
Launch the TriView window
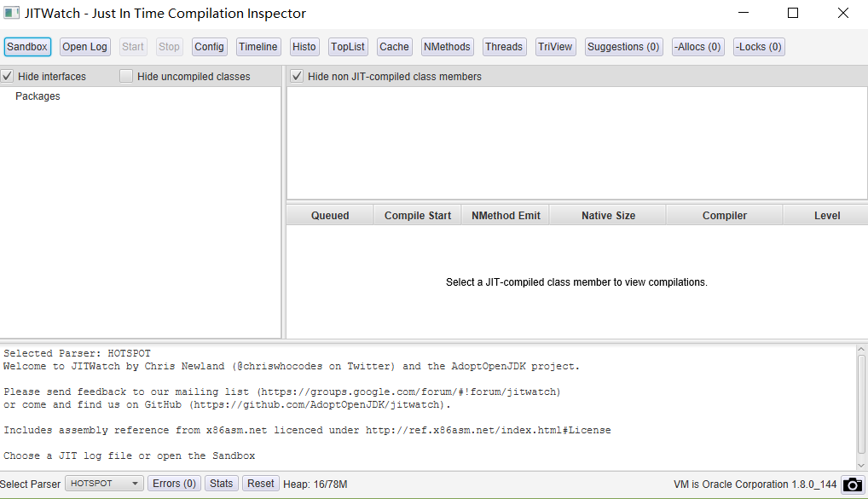pyautogui.click(x=555, y=47)
